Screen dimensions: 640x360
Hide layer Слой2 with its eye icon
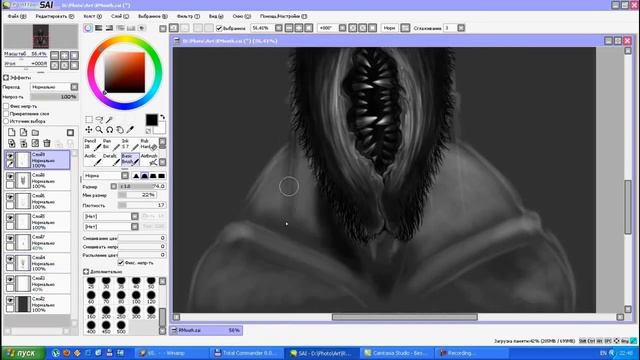[x=10, y=300]
